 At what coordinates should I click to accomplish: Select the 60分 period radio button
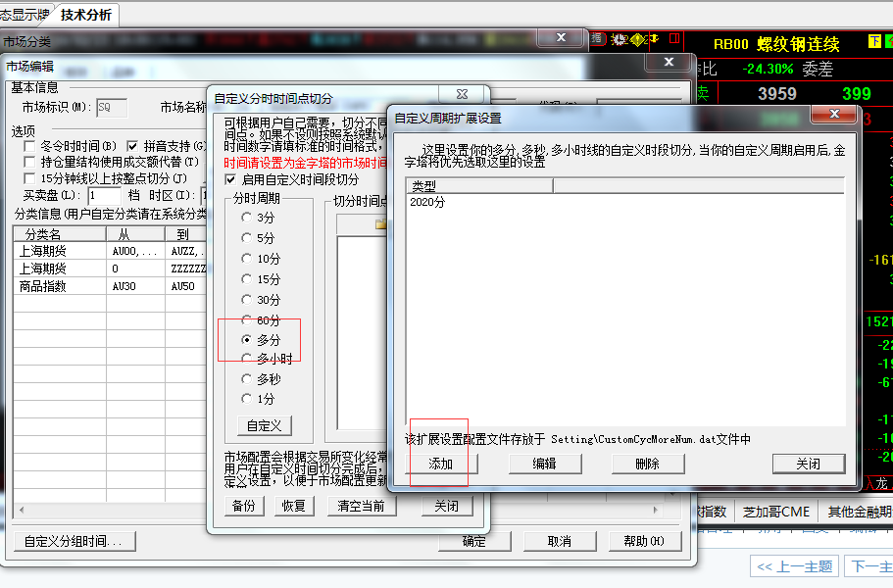pyautogui.click(x=246, y=319)
